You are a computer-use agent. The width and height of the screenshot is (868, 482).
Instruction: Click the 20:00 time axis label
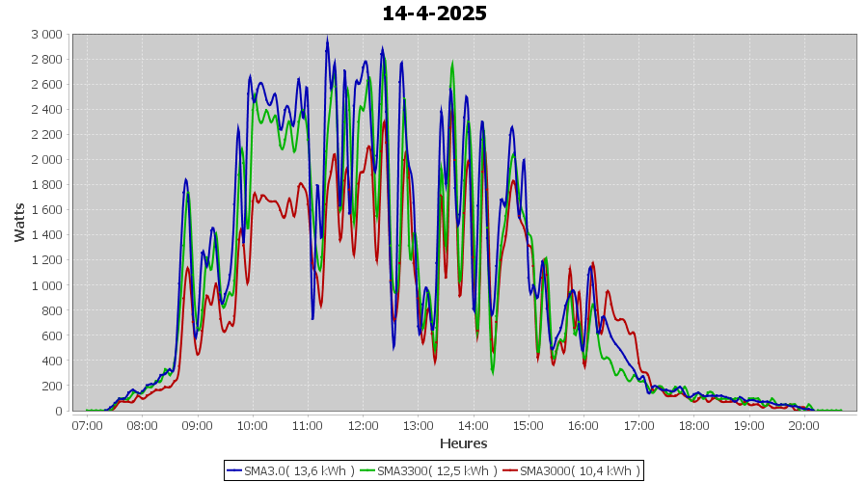pyautogui.click(x=803, y=425)
